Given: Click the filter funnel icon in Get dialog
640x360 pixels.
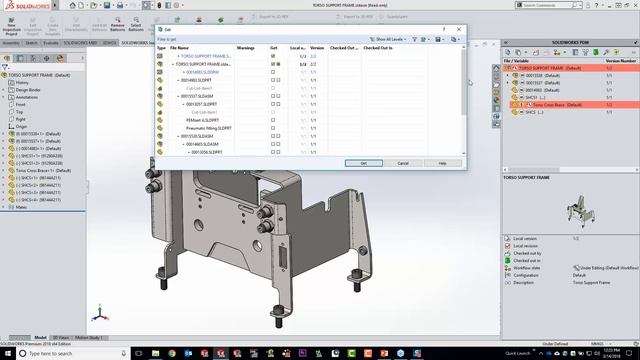Looking at the screenshot, I should click(x=414, y=39).
